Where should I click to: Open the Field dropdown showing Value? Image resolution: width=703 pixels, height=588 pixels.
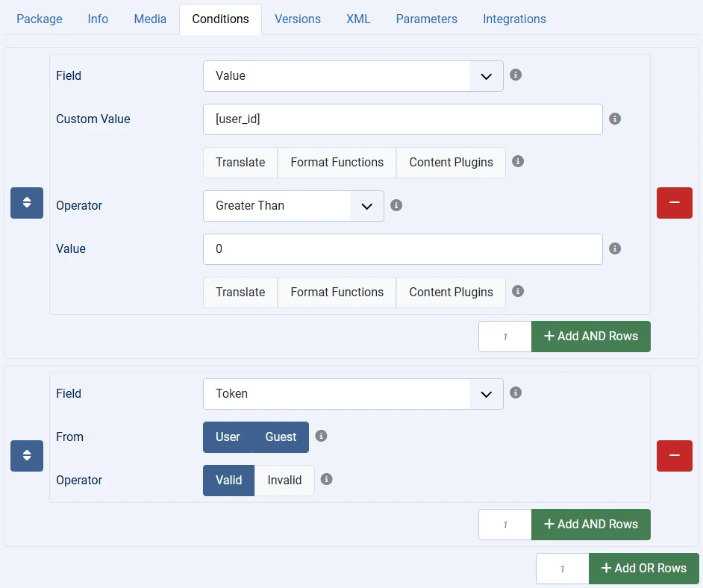coord(353,76)
